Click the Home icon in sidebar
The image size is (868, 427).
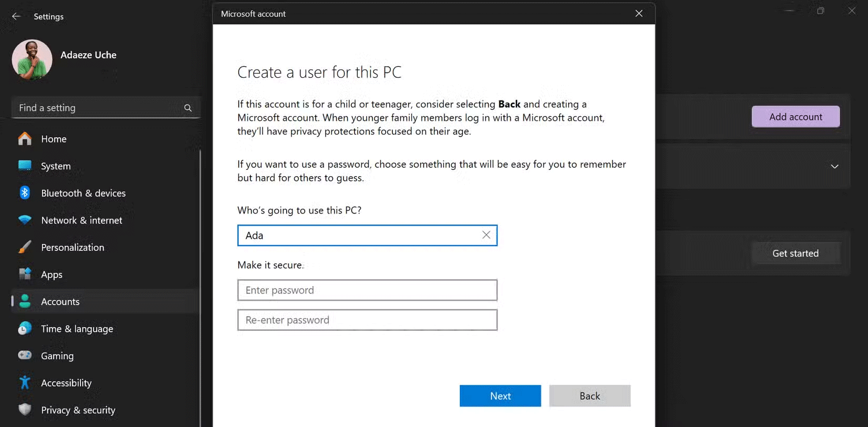click(25, 139)
